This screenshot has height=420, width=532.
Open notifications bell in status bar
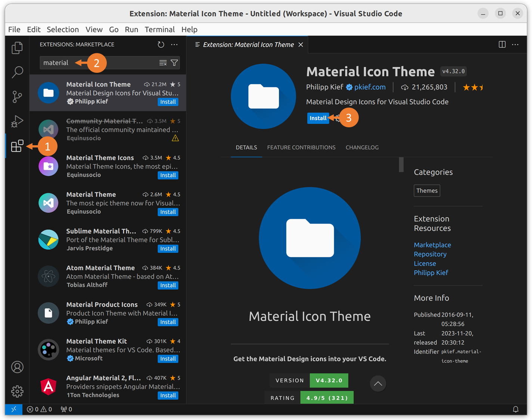pyautogui.click(x=516, y=409)
